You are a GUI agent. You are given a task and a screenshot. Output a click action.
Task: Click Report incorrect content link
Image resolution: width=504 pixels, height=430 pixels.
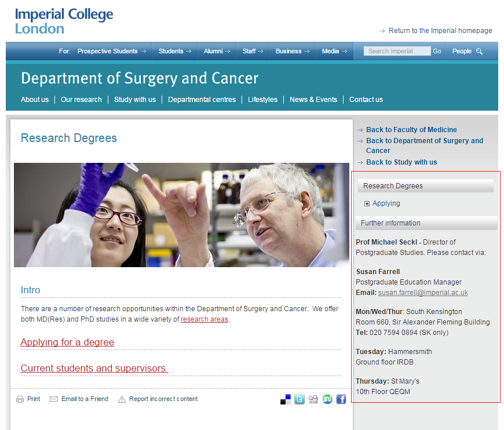click(163, 399)
